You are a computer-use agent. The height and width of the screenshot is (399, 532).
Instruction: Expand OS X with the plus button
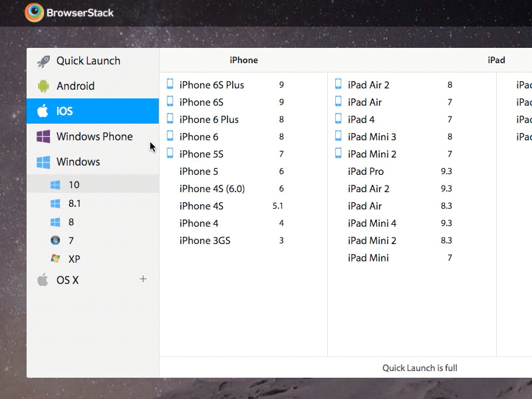tap(143, 279)
